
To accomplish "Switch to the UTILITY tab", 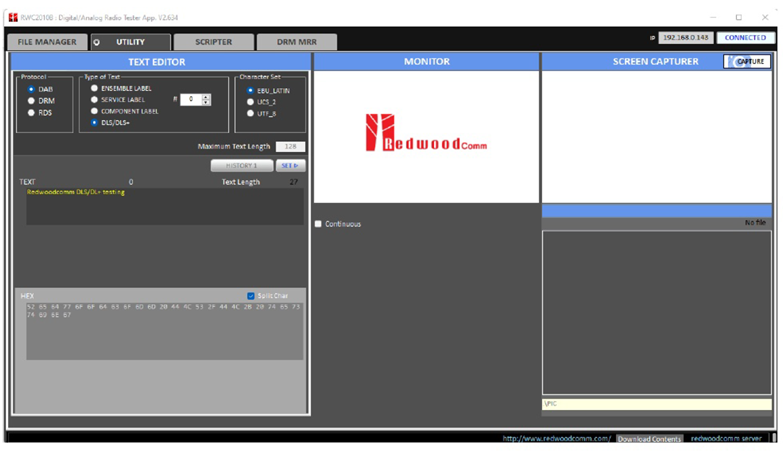I will (x=131, y=42).
